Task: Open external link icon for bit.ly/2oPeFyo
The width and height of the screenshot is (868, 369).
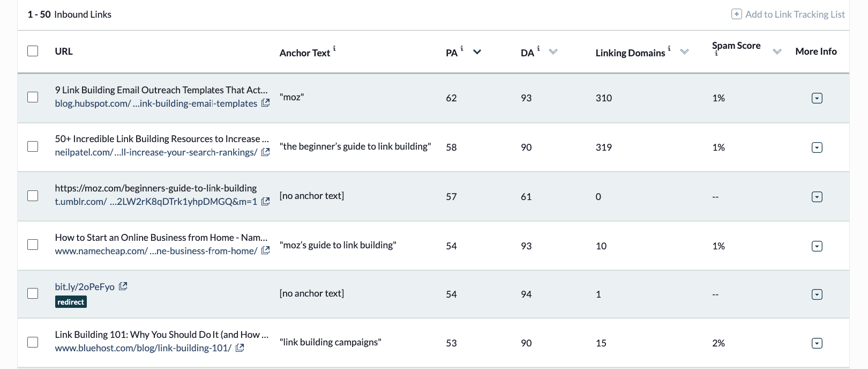Action: [x=123, y=286]
